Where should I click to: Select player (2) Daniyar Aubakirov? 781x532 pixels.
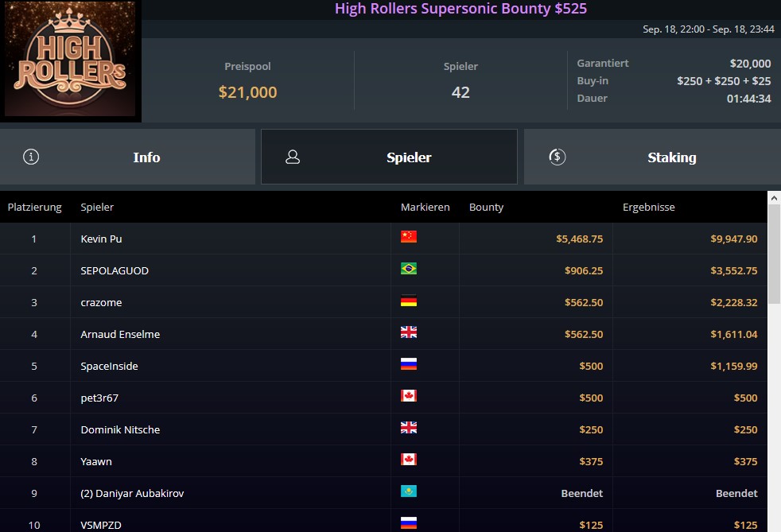coord(132,494)
